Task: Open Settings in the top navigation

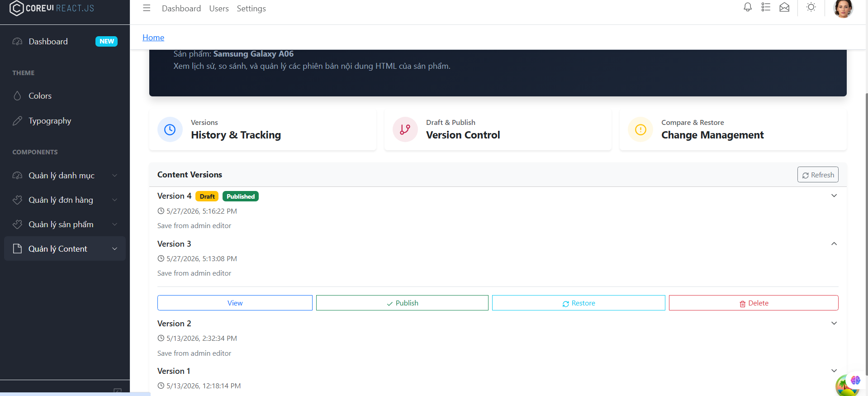Action: (x=251, y=9)
